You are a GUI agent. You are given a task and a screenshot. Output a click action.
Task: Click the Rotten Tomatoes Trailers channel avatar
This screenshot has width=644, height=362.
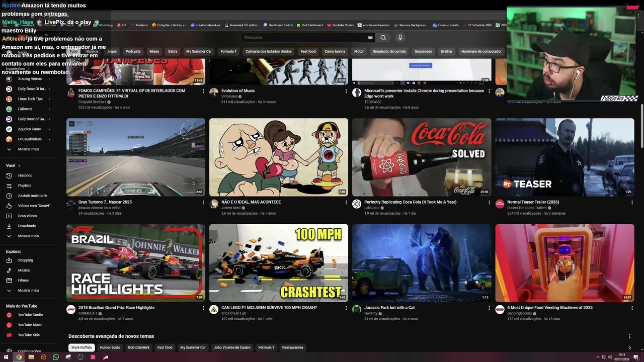click(x=500, y=204)
